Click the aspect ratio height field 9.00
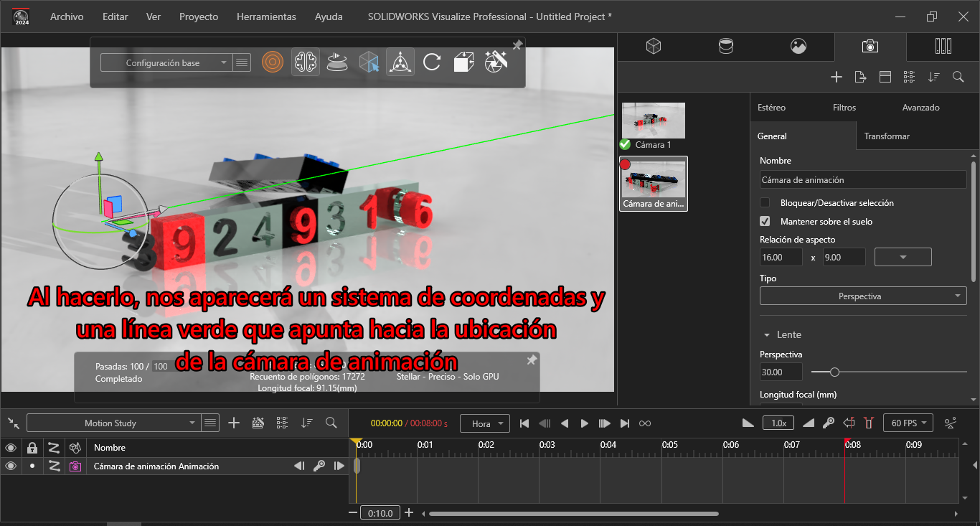This screenshot has height=526, width=980. coord(844,257)
